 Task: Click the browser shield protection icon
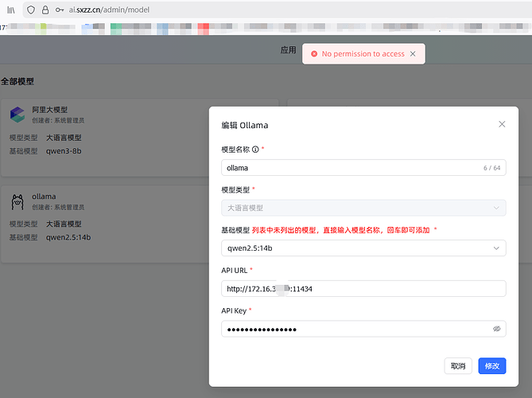[x=31, y=10]
